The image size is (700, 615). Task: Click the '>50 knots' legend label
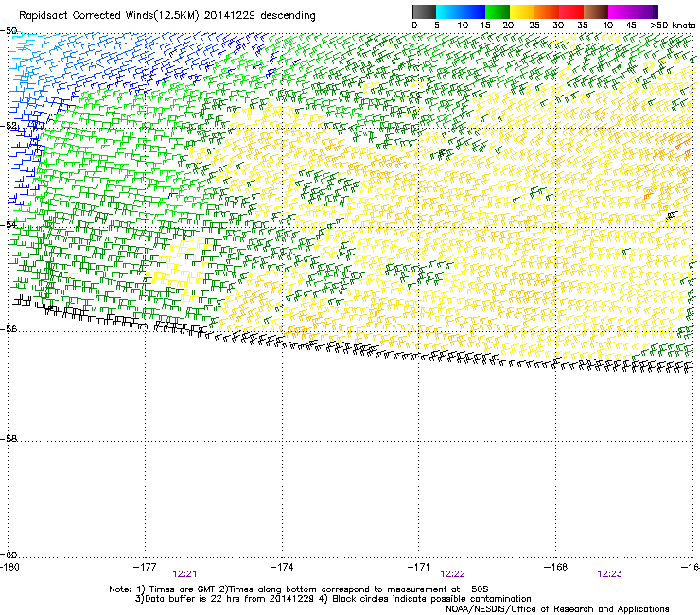click(673, 26)
